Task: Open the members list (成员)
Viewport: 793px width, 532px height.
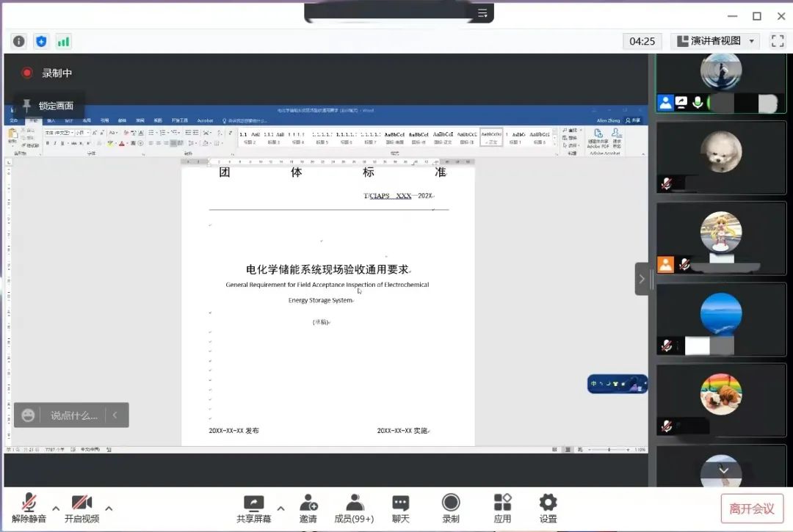Action: (x=354, y=508)
